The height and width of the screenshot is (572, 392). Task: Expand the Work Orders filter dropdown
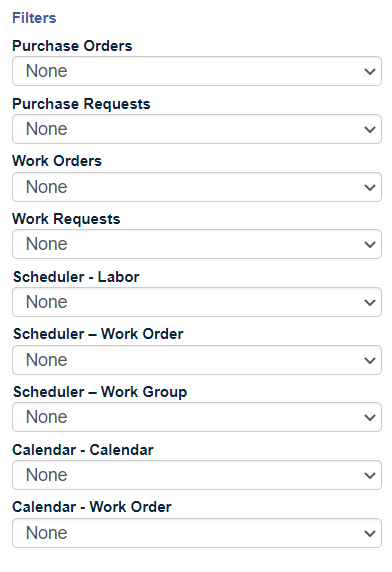click(197, 187)
